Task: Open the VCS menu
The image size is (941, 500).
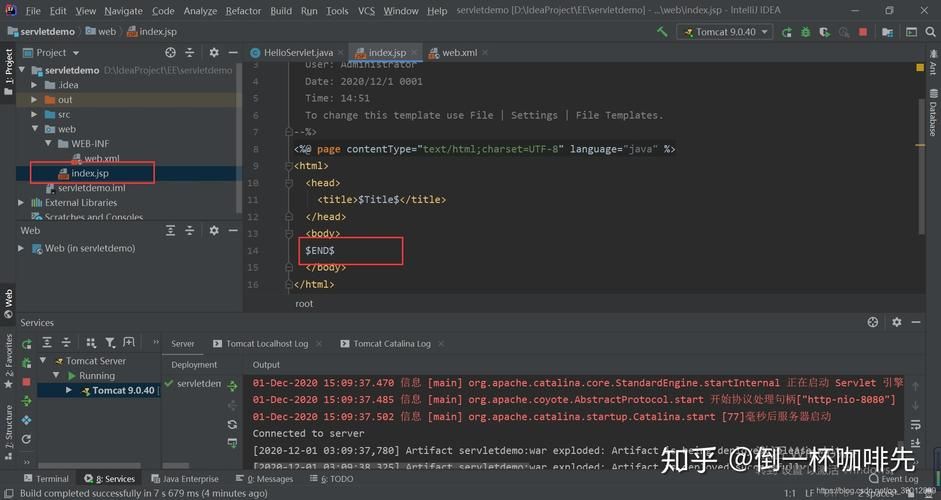Action: (x=366, y=11)
